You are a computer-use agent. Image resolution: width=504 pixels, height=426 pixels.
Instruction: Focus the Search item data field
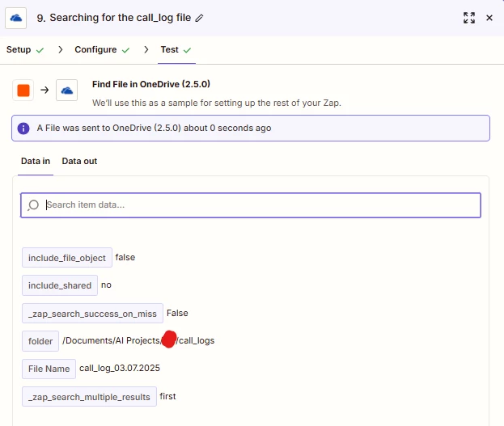click(251, 205)
